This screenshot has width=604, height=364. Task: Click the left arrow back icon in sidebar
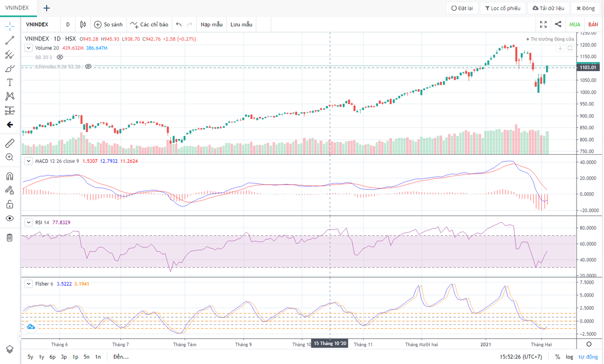point(9,125)
